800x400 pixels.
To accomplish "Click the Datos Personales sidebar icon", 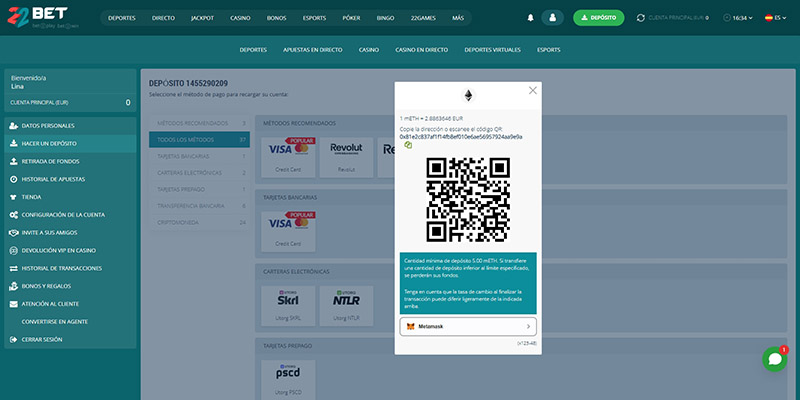I will pos(14,126).
